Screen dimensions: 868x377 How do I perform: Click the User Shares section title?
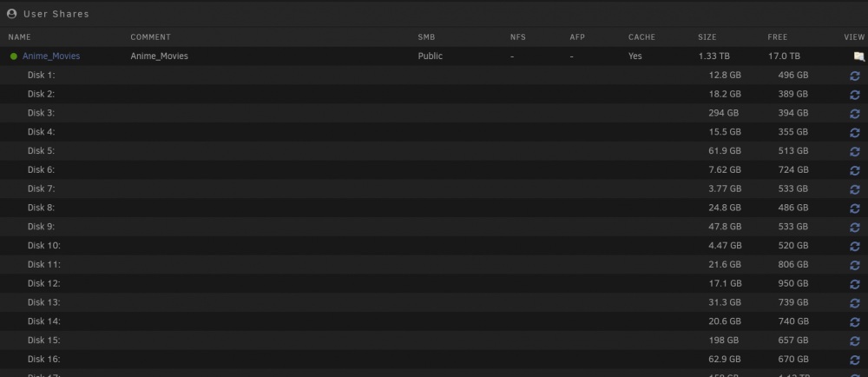[56, 14]
